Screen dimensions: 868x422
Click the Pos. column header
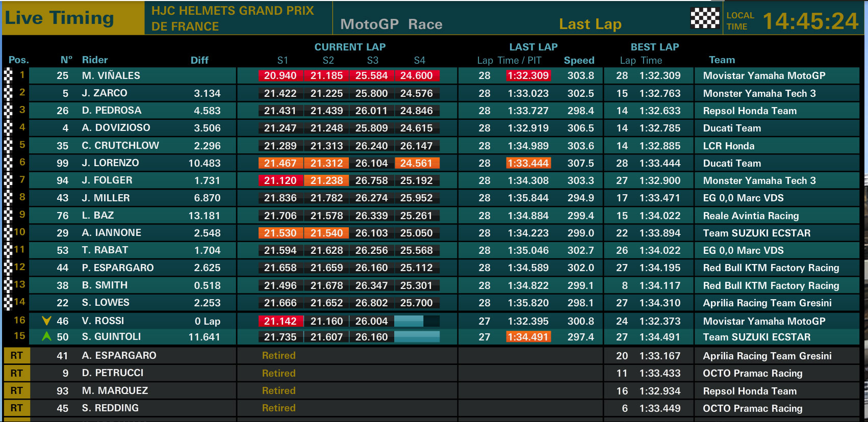[x=18, y=60]
